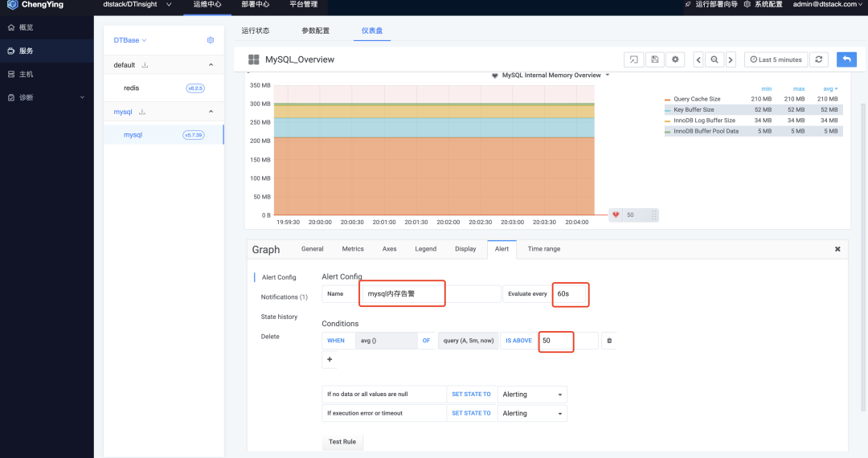Open admin@dtstack.com account menu
The height and width of the screenshot is (458, 868).
[827, 5]
